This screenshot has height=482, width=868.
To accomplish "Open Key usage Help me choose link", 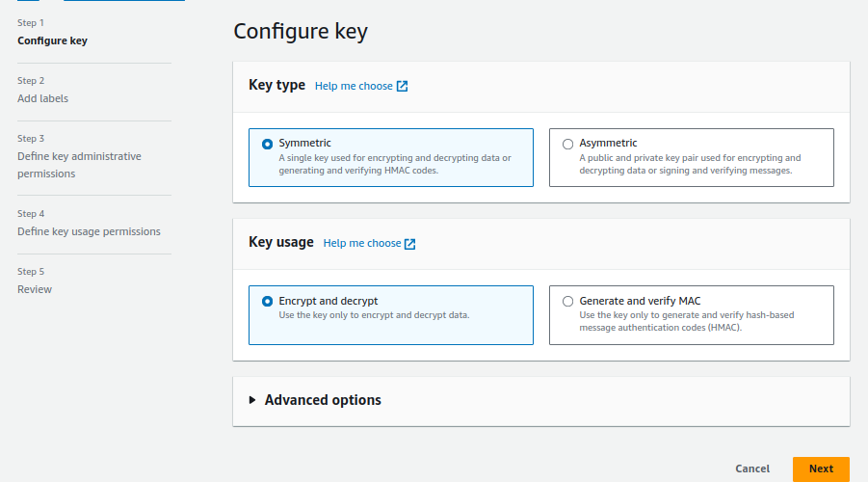I will click(362, 243).
